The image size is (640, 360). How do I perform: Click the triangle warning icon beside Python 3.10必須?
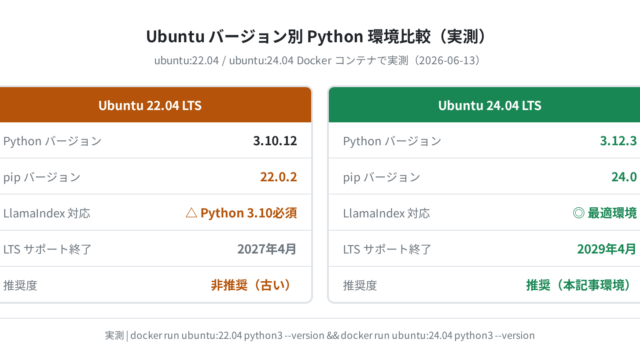tap(191, 213)
